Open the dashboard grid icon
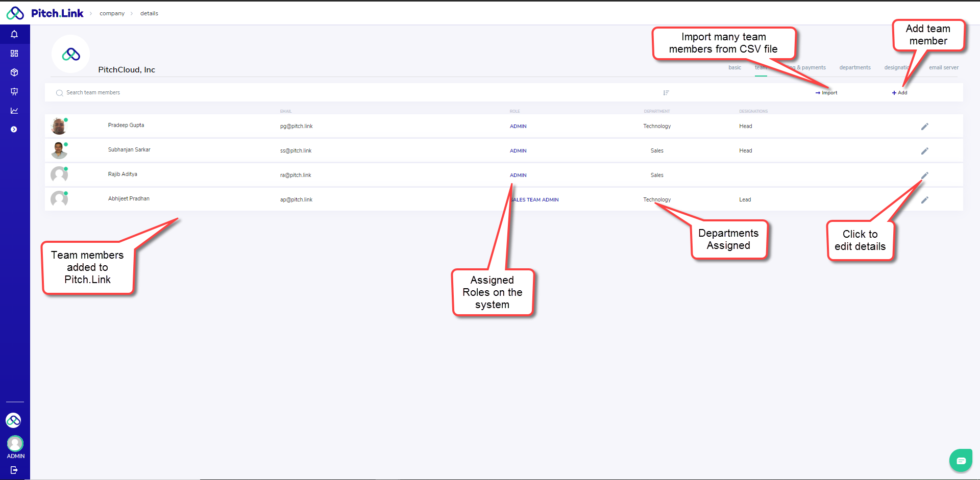 tap(14, 54)
